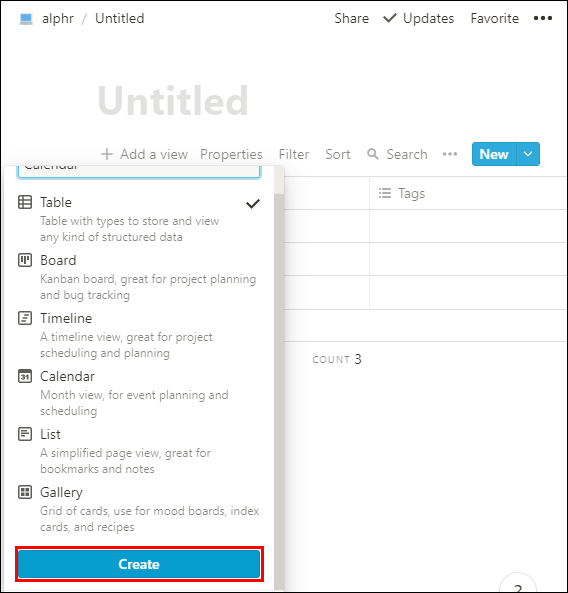This screenshot has height=593, width=568.
Task: Click the Gallery grid icon
Action: (25, 492)
